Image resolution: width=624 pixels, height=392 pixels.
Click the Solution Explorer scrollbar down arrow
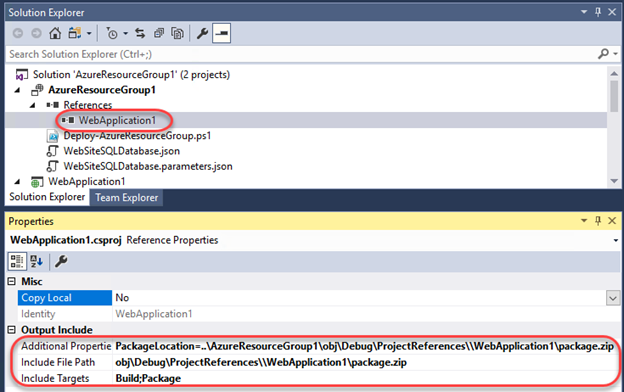[614, 181]
